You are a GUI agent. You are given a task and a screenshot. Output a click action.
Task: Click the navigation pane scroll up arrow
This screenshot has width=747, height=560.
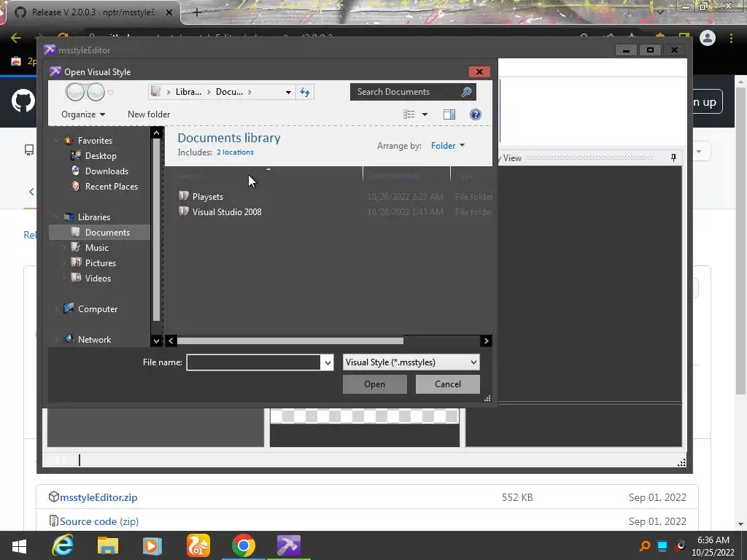[156, 133]
